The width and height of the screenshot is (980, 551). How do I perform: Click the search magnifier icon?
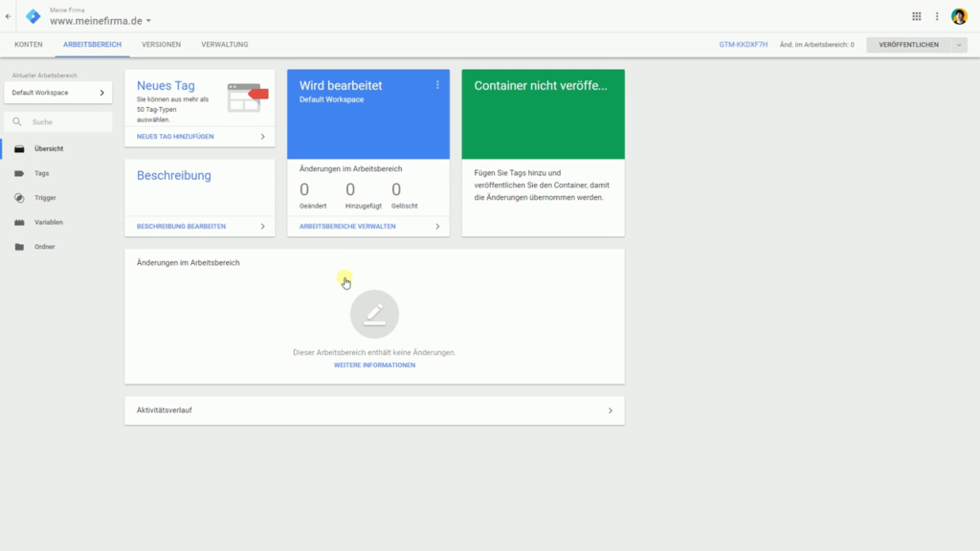17,121
